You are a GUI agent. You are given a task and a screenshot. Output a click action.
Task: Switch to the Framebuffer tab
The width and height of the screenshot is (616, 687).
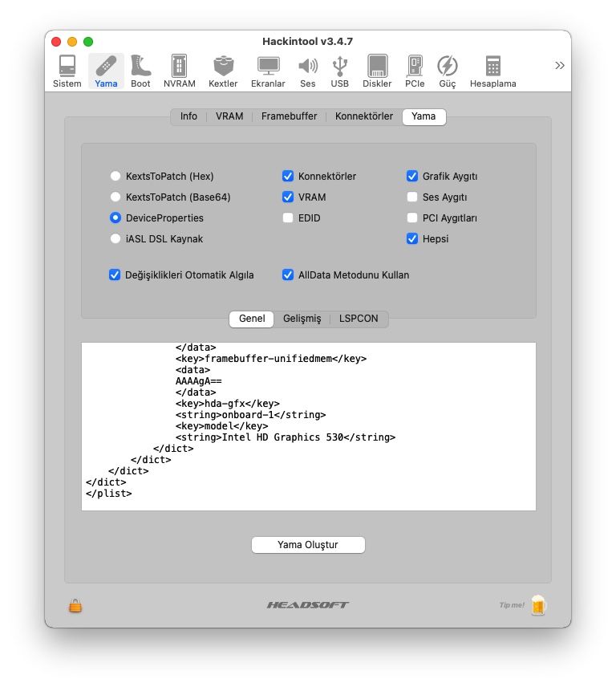[x=289, y=116]
